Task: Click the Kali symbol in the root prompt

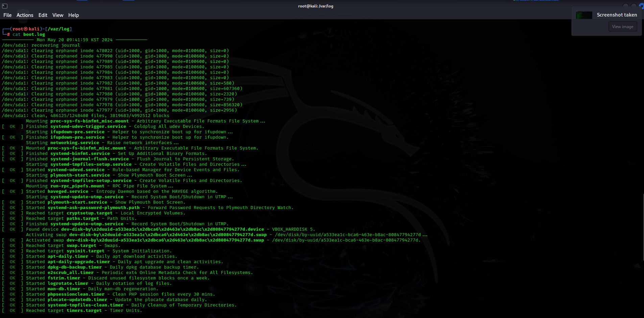Action: click(26, 29)
